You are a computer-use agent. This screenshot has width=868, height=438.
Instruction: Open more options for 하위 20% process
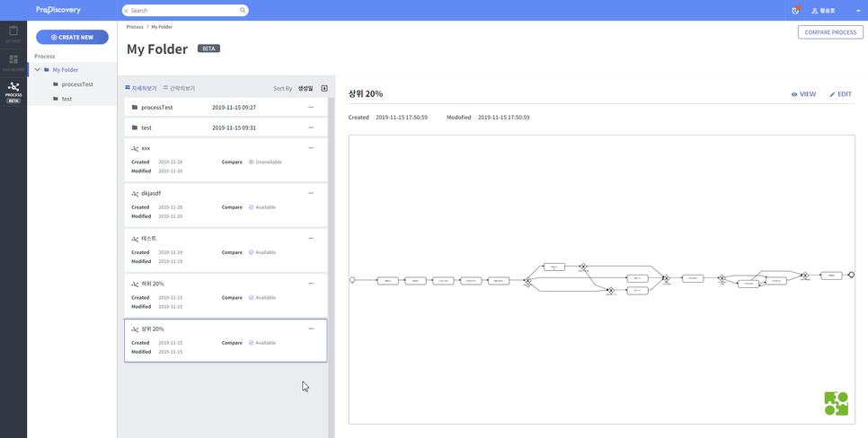pos(311,284)
